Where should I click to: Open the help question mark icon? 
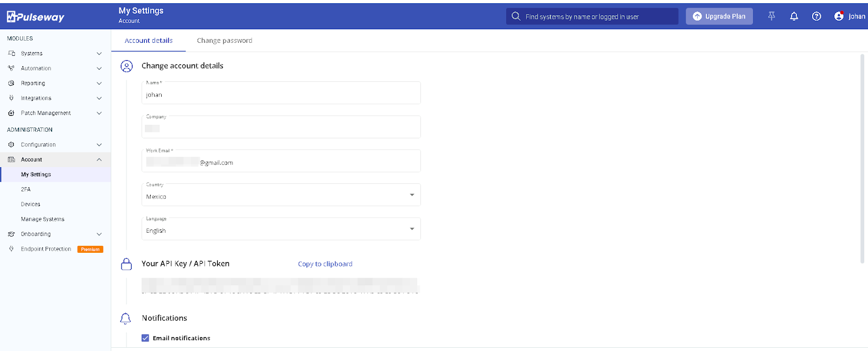click(816, 16)
